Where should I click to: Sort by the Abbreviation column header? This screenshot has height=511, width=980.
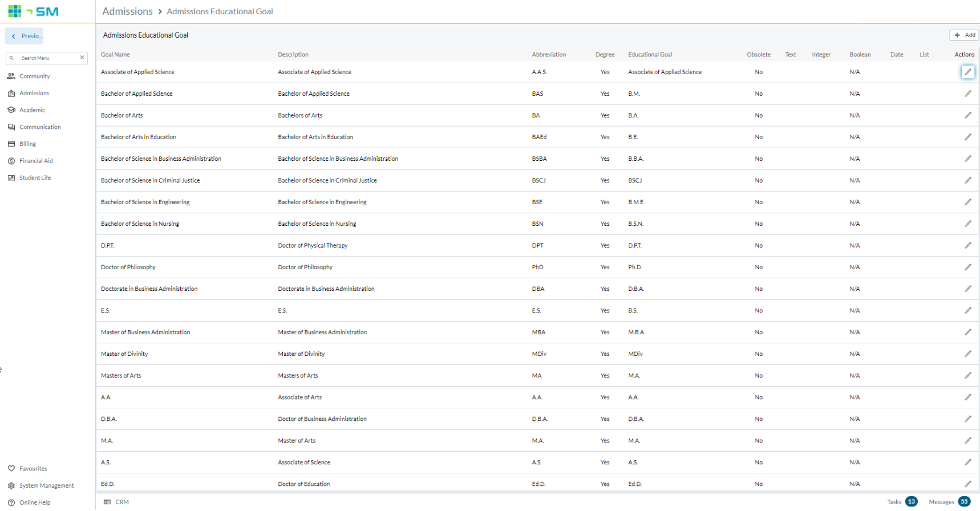pyautogui.click(x=549, y=55)
